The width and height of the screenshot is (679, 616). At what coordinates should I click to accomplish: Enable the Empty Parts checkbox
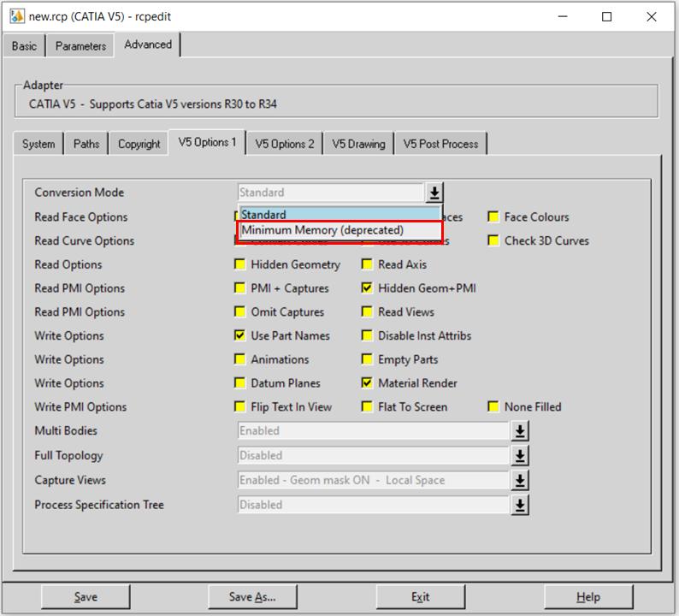(367, 359)
